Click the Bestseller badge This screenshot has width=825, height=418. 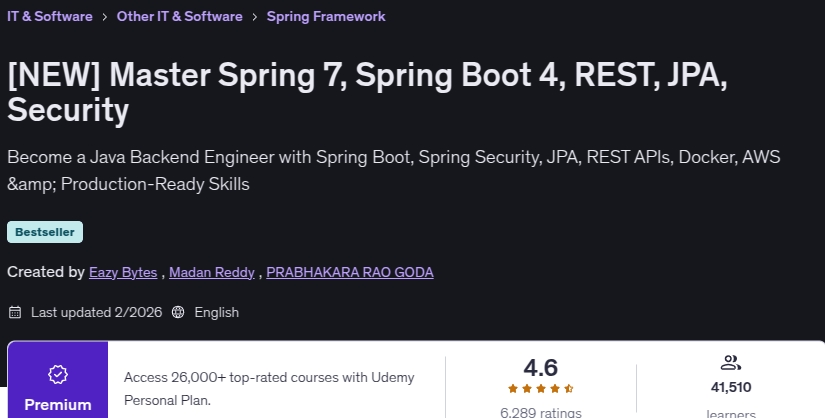[45, 232]
